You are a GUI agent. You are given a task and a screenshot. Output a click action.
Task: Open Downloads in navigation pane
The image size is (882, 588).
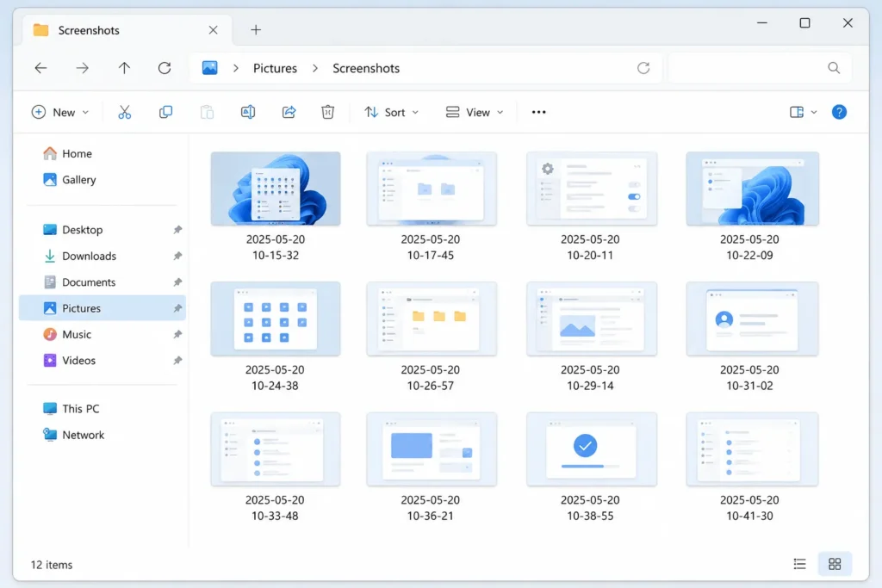pyautogui.click(x=102, y=256)
